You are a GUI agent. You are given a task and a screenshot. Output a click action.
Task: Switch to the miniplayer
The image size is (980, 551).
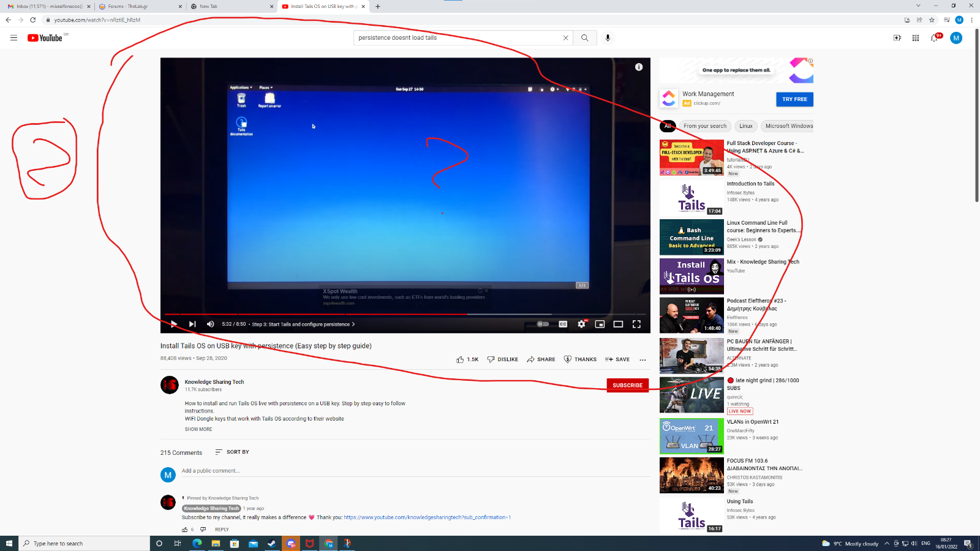[x=600, y=324]
